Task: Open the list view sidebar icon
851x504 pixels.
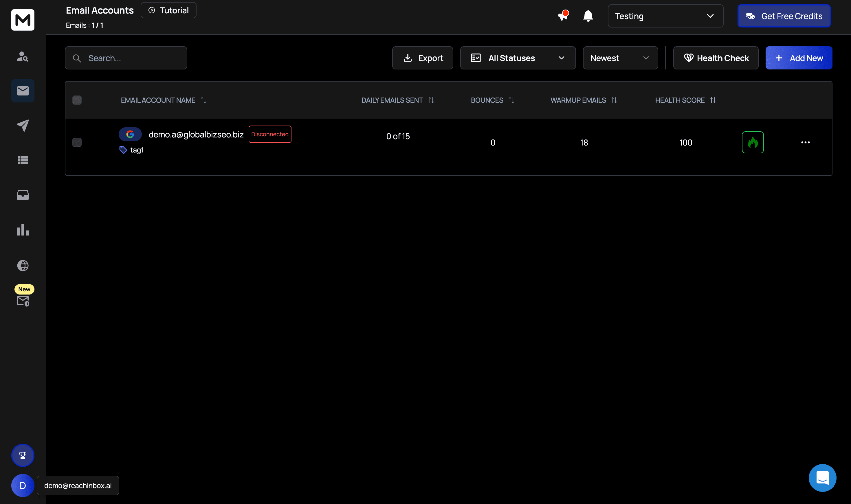Action: (23, 160)
